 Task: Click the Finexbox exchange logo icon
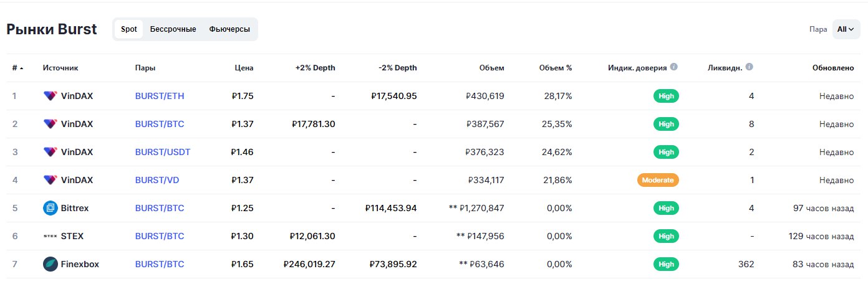(51, 264)
